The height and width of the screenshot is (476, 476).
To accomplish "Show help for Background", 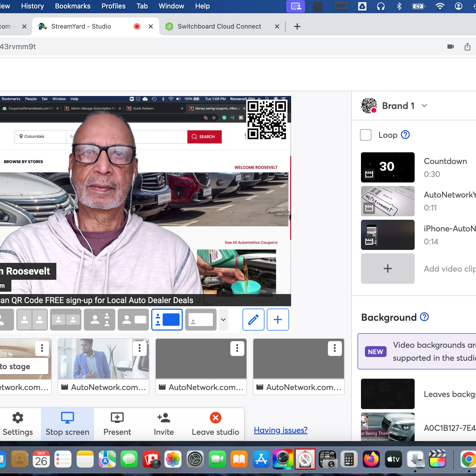I will 424,317.
